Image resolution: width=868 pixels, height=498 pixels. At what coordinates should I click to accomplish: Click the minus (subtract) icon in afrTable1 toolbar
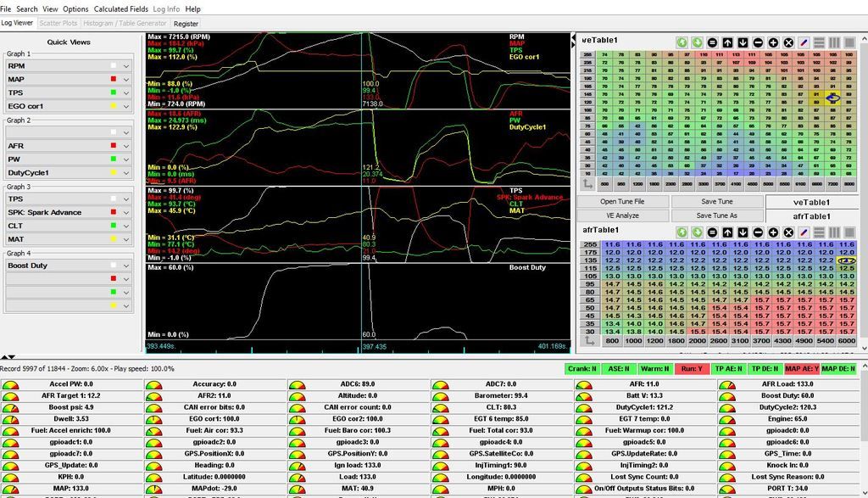(x=758, y=232)
